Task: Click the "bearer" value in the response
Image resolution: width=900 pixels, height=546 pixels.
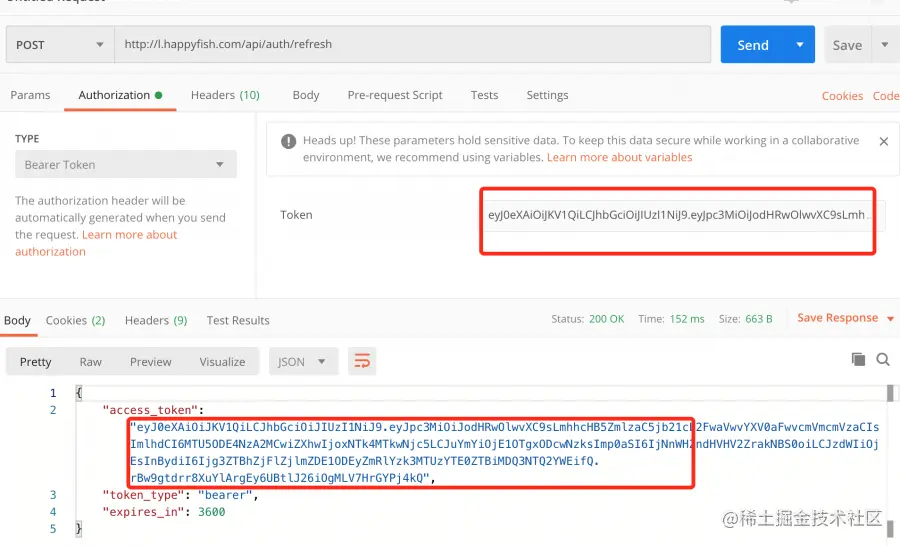Action: [x=225, y=495]
